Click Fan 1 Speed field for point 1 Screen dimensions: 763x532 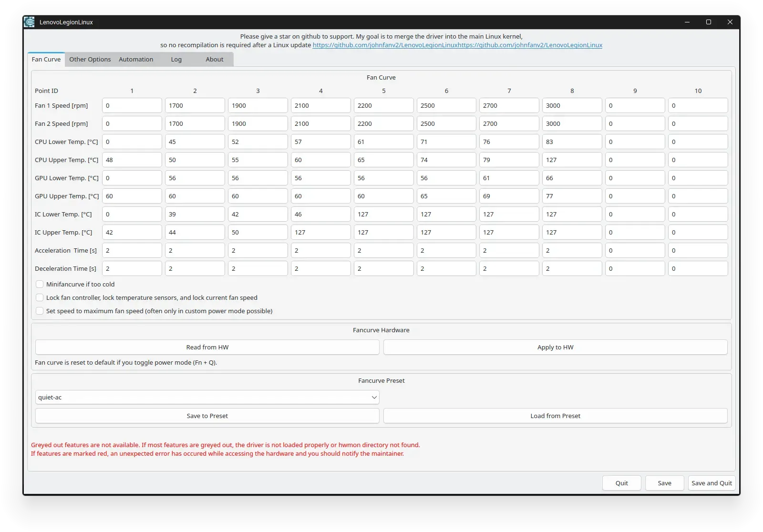point(132,105)
